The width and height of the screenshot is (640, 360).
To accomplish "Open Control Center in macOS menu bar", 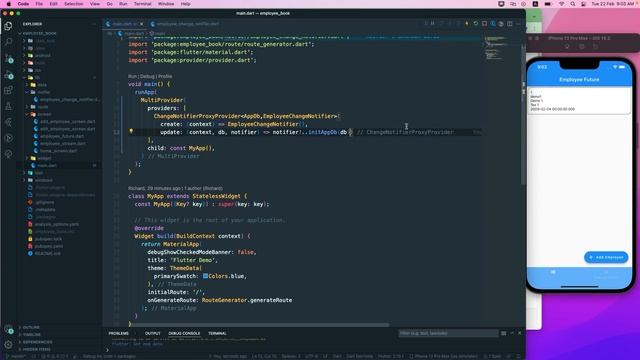I will pos(584,4).
